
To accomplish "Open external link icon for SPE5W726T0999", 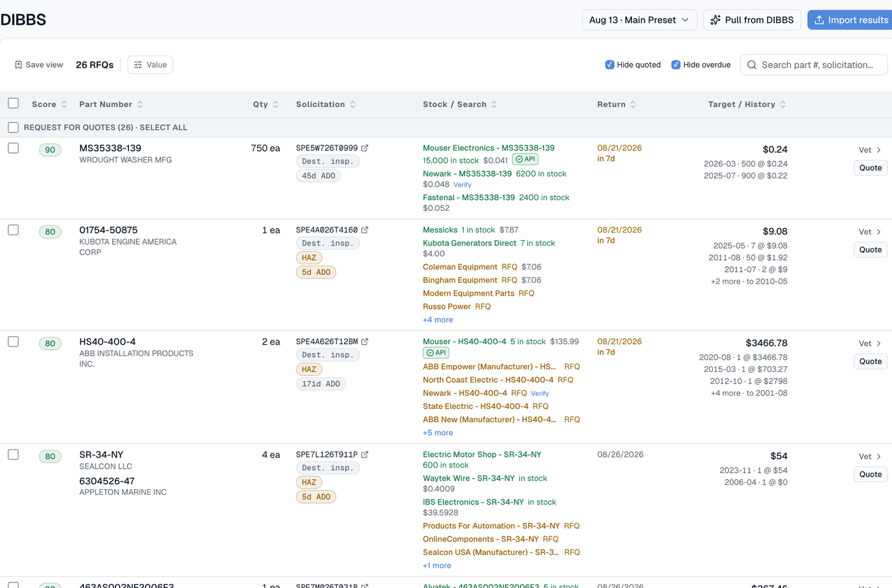I will coord(365,148).
